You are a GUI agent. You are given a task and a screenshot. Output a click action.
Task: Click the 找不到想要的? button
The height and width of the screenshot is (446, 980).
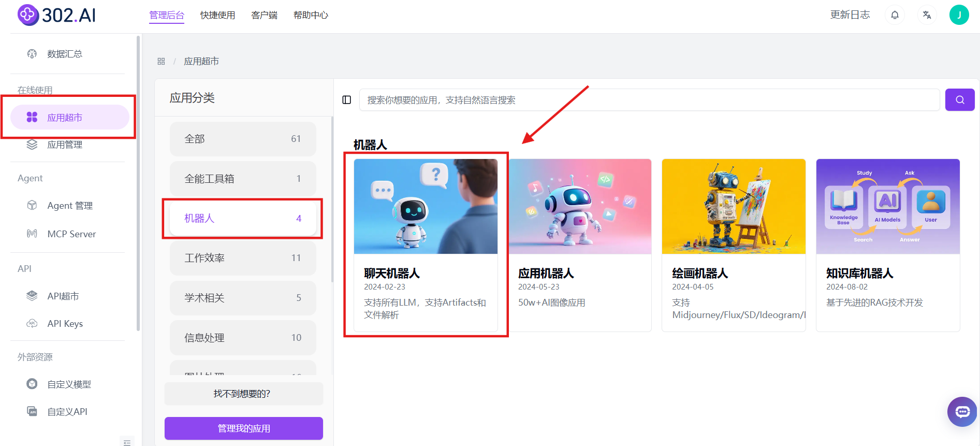[x=244, y=394]
